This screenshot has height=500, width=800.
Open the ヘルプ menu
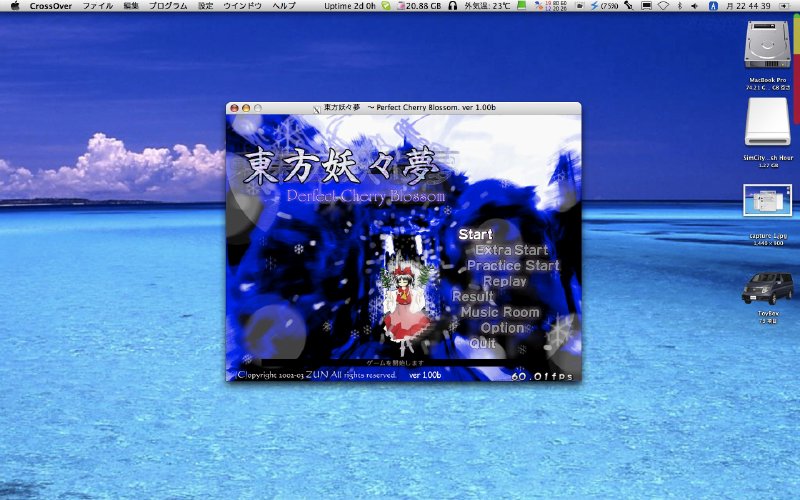(284, 6)
